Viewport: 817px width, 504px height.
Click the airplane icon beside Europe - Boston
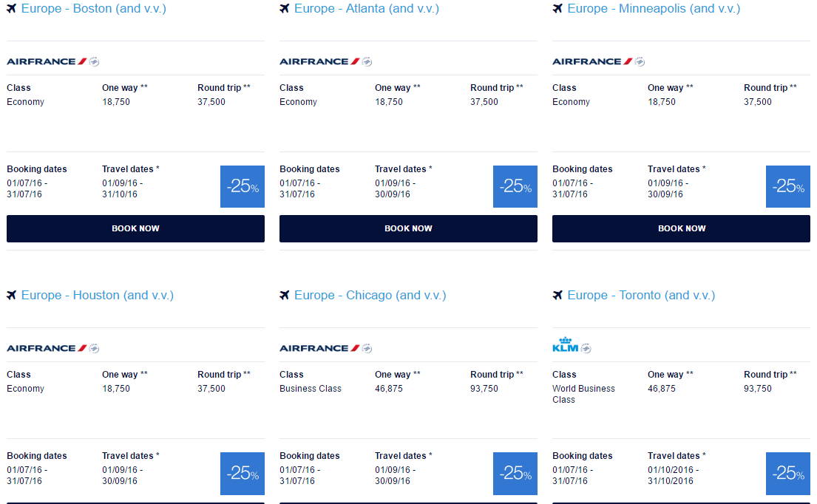pos(12,8)
